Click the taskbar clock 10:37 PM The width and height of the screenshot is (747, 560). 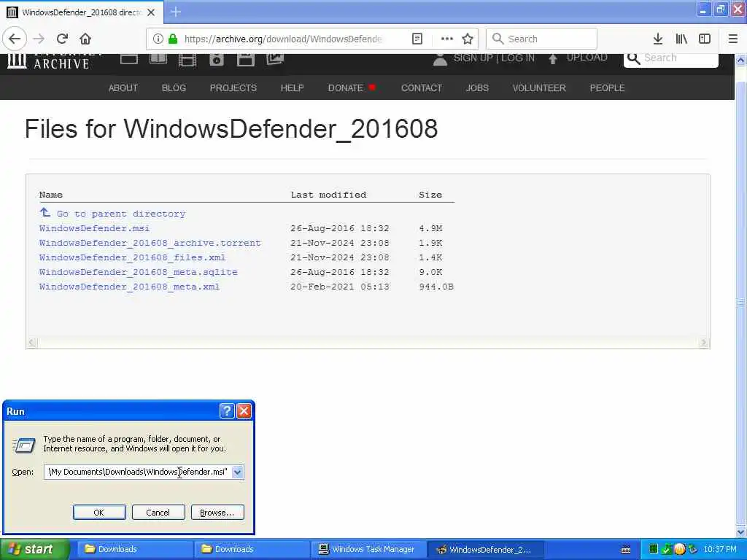[x=720, y=550]
